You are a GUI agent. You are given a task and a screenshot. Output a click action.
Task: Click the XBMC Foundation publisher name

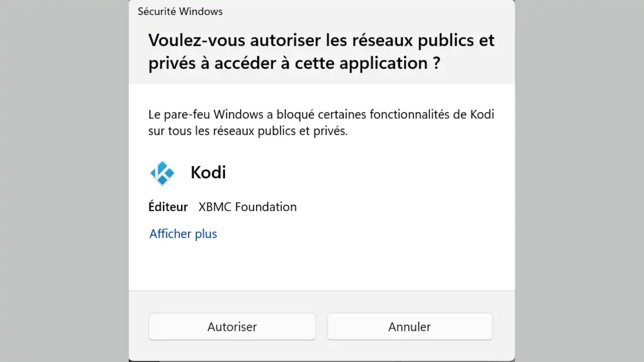click(x=248, y=207)
